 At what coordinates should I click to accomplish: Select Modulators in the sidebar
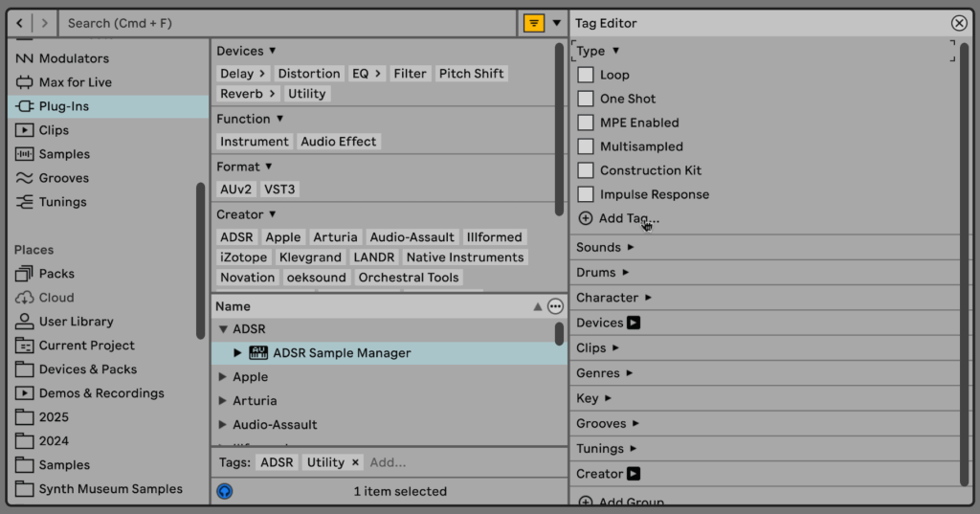(x=109, y=58)
